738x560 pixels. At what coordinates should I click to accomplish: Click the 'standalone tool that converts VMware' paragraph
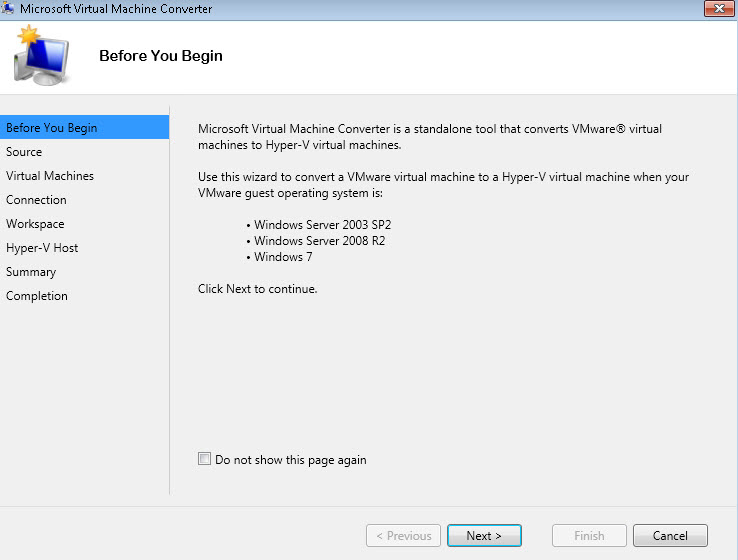point(430,136)
